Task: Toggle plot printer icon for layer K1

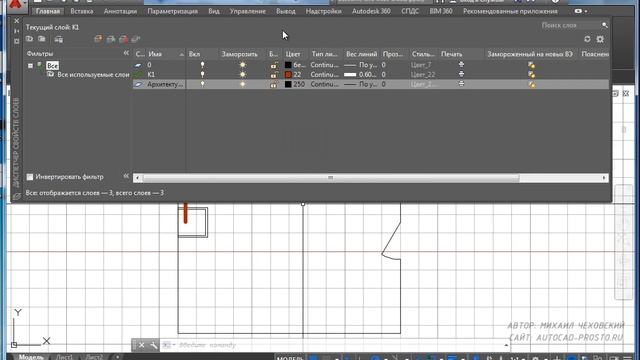Action: tap(461, 74)
